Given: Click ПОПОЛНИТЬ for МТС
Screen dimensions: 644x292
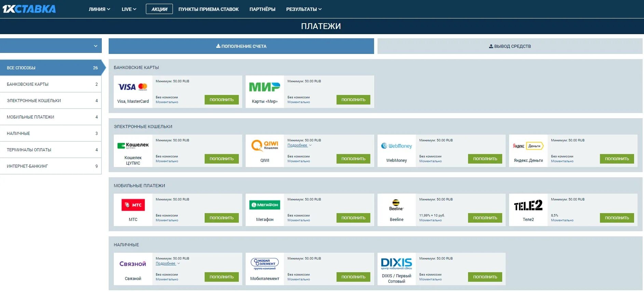Looking at the screenshot, I should pyautogui.click(x=222, y=218).
